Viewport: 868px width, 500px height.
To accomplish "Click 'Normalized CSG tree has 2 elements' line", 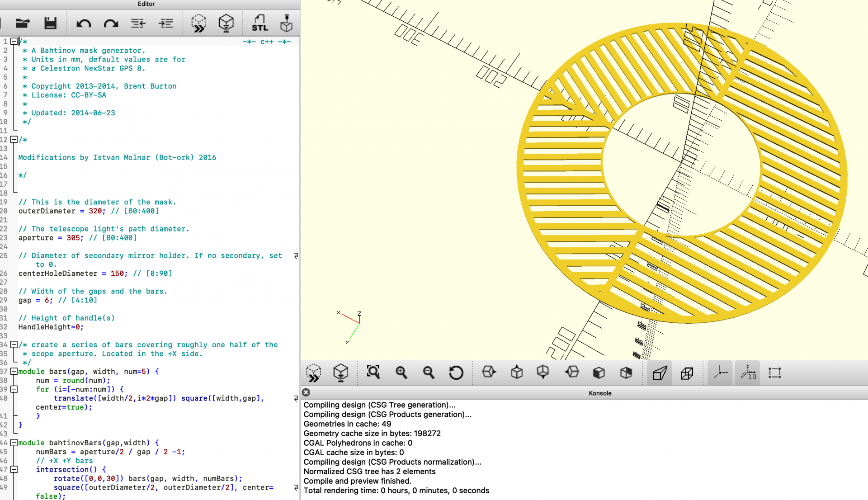I will coord(369,472).
